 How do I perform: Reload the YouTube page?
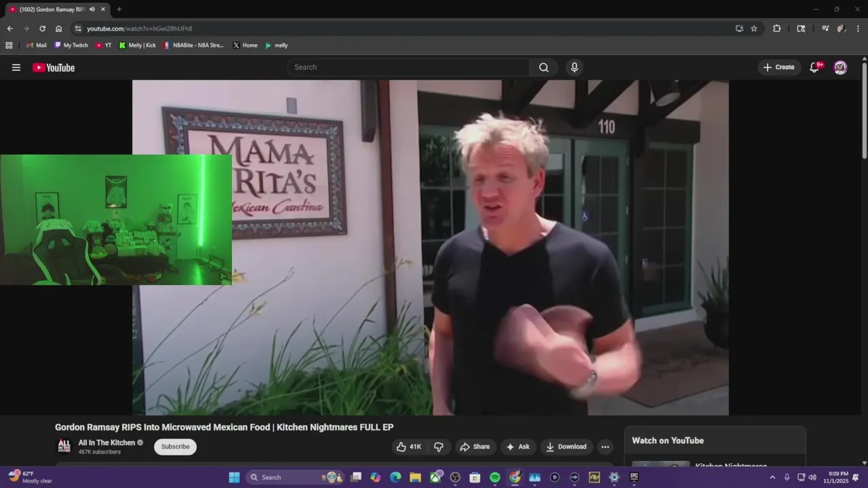pyautogui.click(x=42, y=28)
